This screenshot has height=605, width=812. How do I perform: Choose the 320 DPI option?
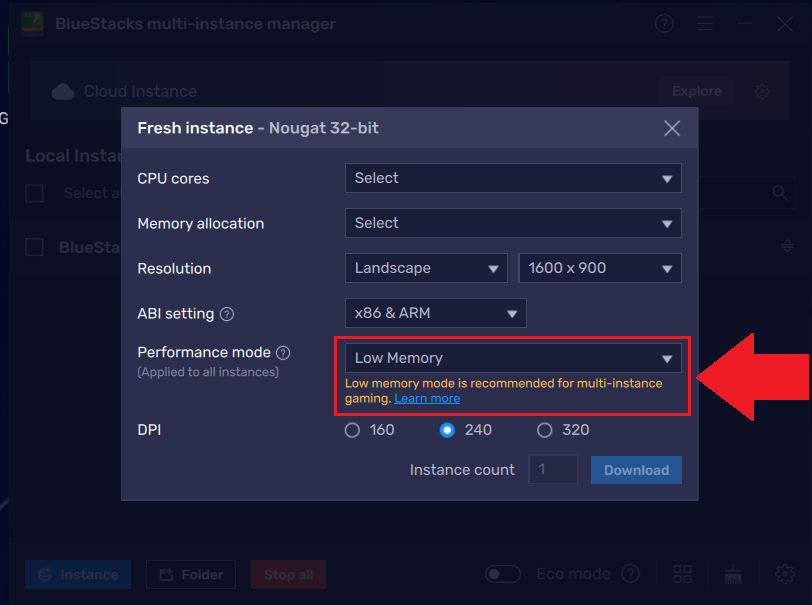click(x=545, y=430)
